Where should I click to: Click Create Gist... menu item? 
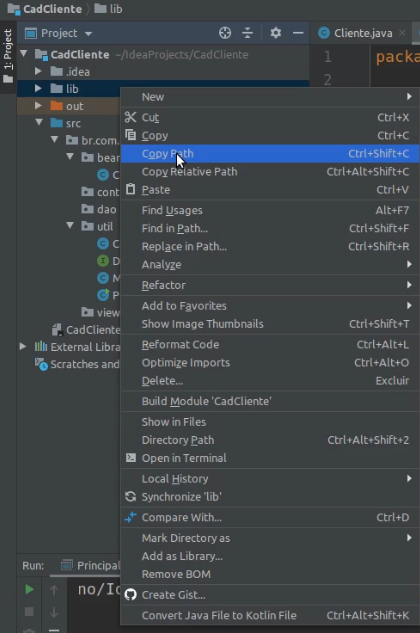pos(270,595)
